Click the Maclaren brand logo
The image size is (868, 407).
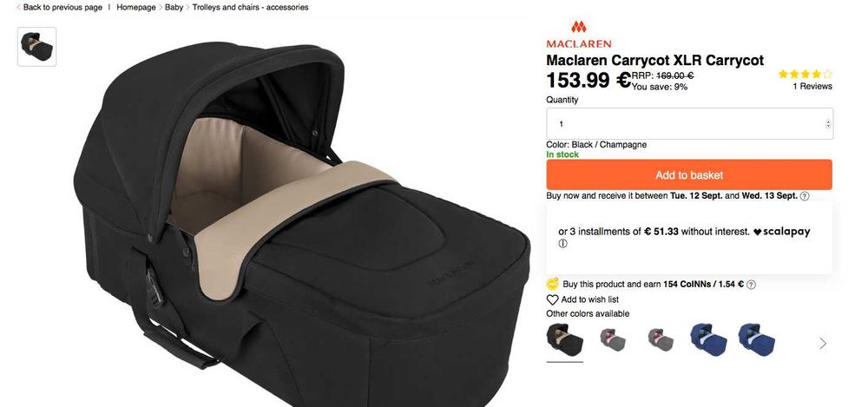(578, 35)
